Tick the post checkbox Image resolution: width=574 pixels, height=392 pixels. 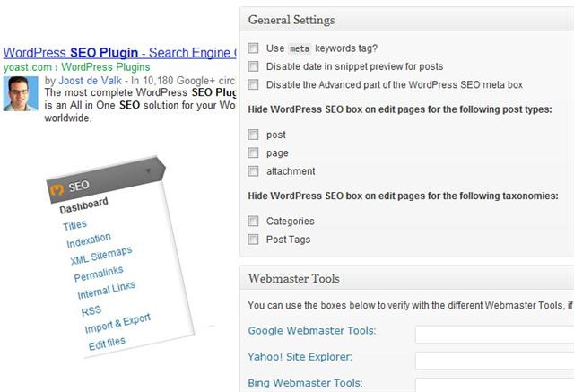pyautogui.click(x=253, y=135)
